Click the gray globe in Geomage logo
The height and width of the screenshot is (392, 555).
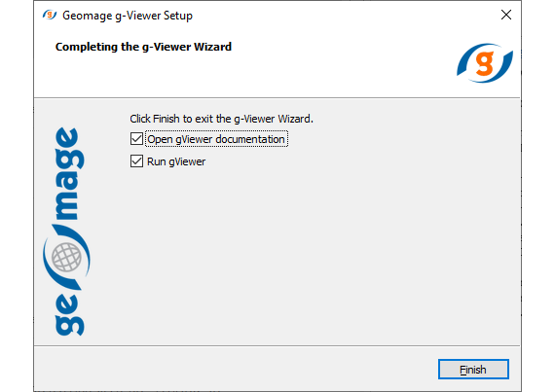pyautogui.click(x=66, y=258)
